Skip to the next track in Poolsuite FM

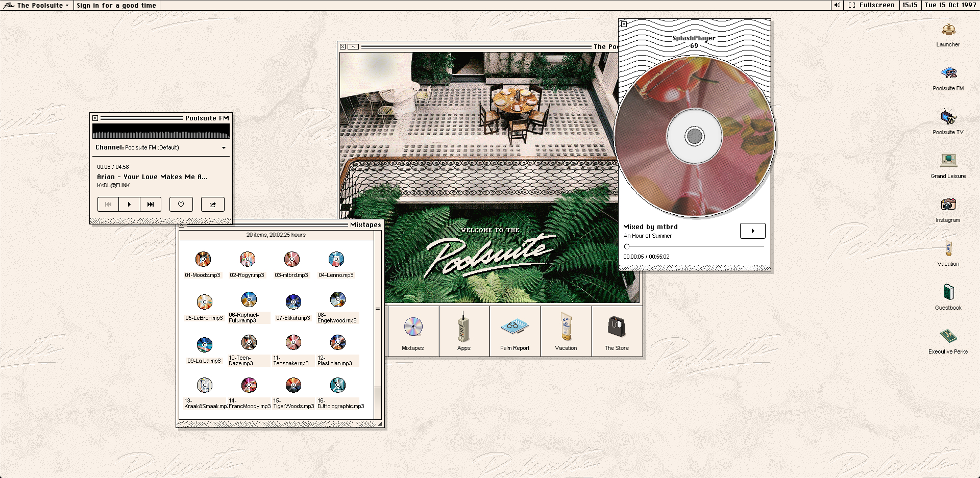(151, 204)
